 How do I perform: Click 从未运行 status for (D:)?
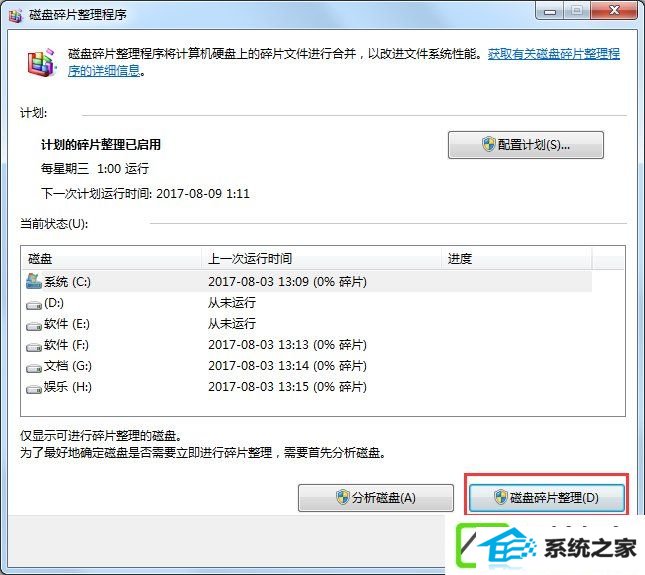[x=232, y=303]
